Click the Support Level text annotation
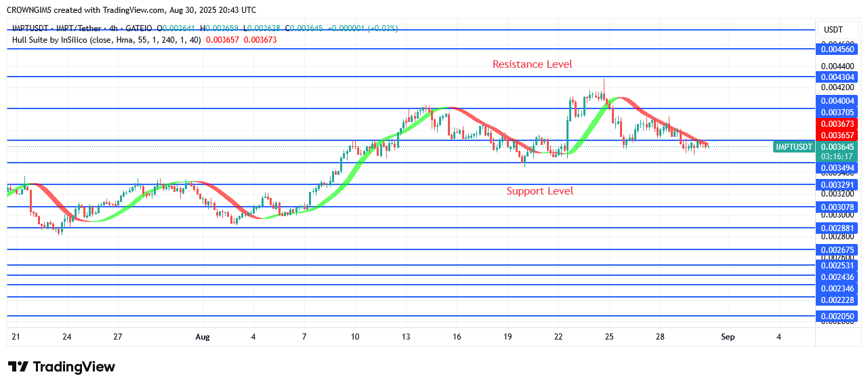This screenshot has width=868, height=387. click(x=540, y=191)
